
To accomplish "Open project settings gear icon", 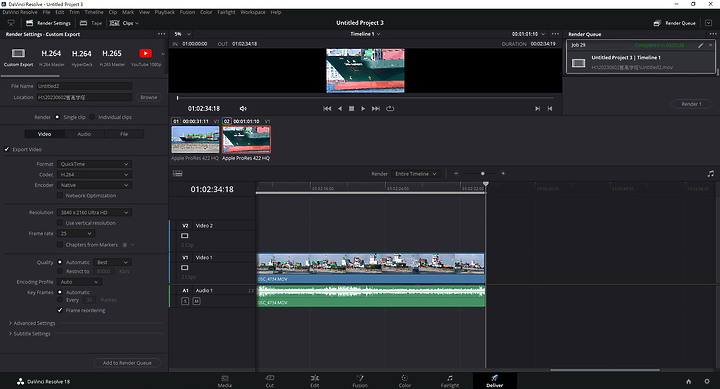I will click(x=707, y=381).
